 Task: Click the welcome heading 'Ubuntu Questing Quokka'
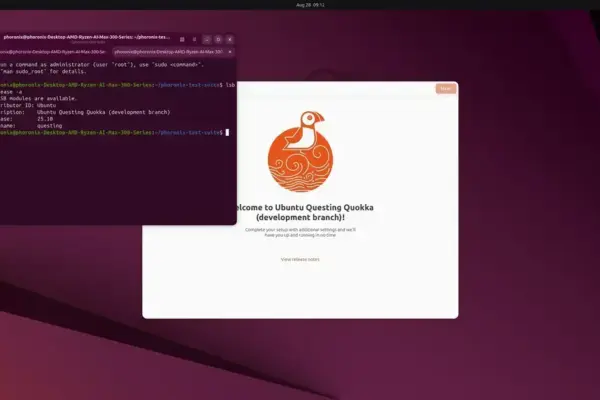click(x=324, y=207)
